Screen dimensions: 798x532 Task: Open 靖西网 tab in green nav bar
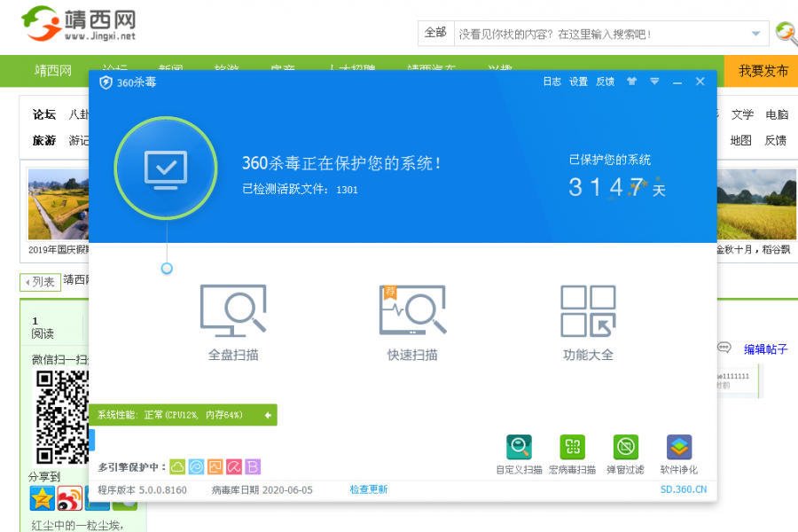53,71
